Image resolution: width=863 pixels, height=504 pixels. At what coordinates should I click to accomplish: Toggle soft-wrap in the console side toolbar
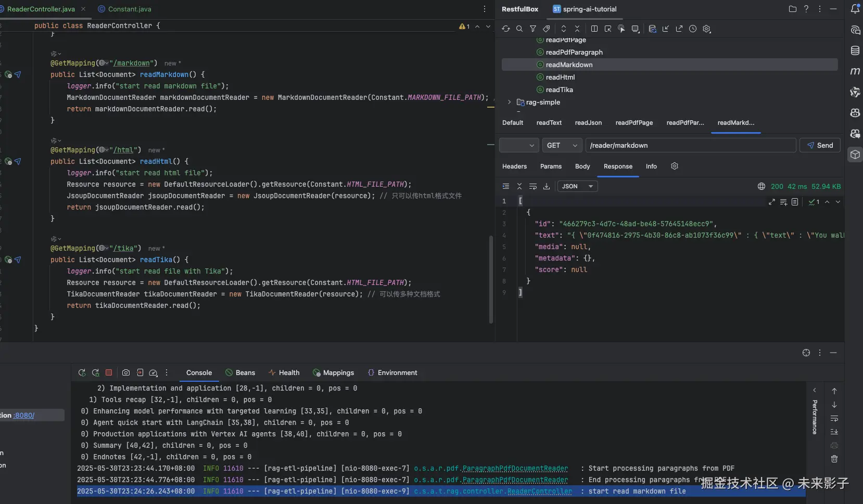click(834, 418)
